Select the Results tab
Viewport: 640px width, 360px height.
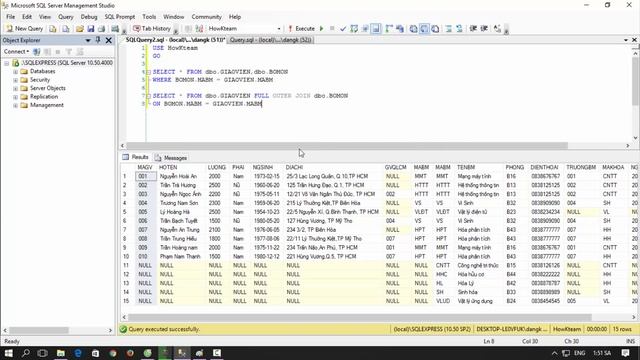coord(136,157)
